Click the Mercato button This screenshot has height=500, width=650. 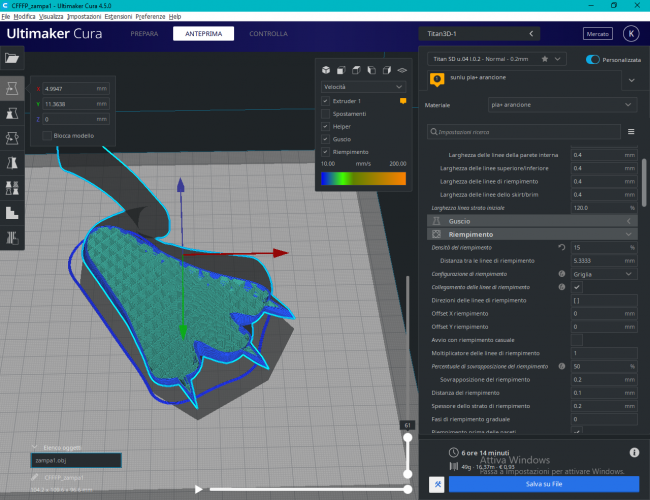pos(598,34)
